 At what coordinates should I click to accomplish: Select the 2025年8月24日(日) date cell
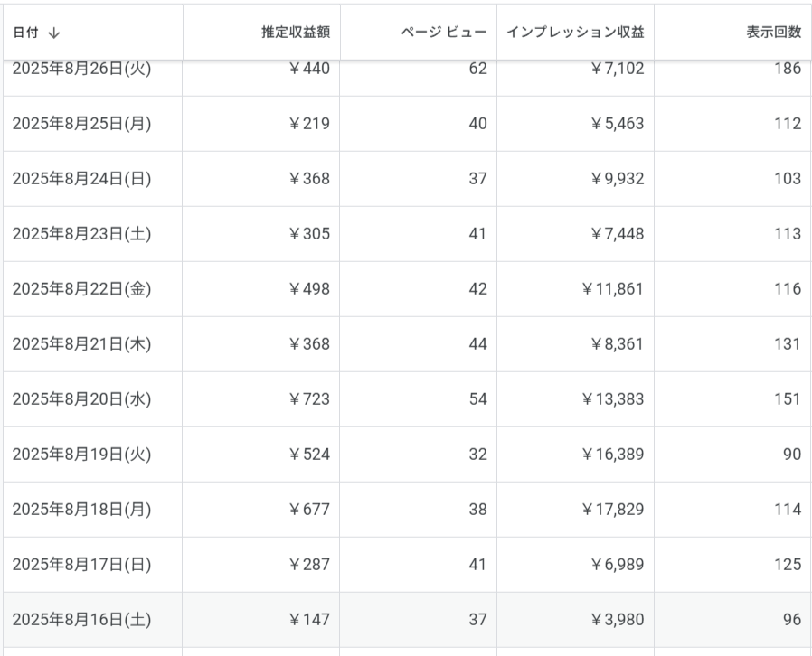click(81, 179)
